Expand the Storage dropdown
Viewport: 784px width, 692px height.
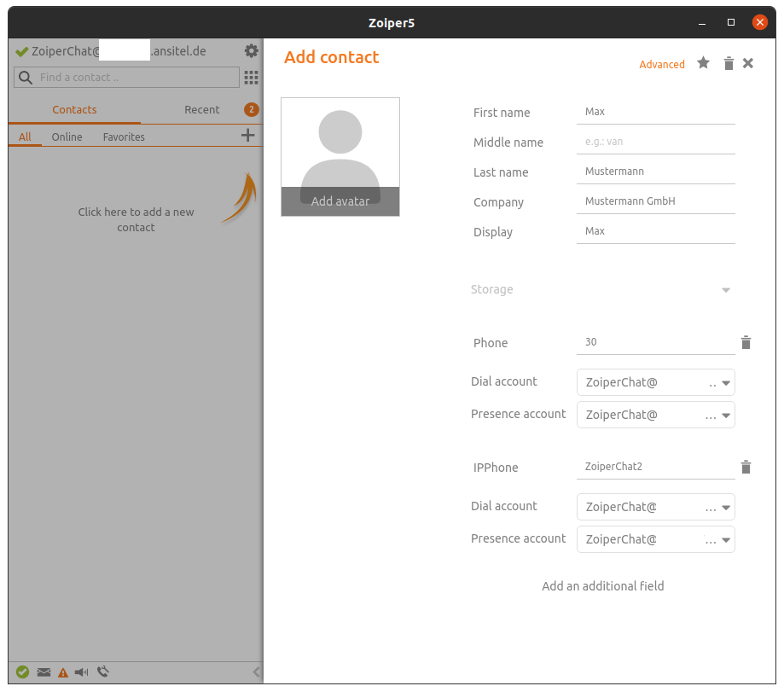726,290
